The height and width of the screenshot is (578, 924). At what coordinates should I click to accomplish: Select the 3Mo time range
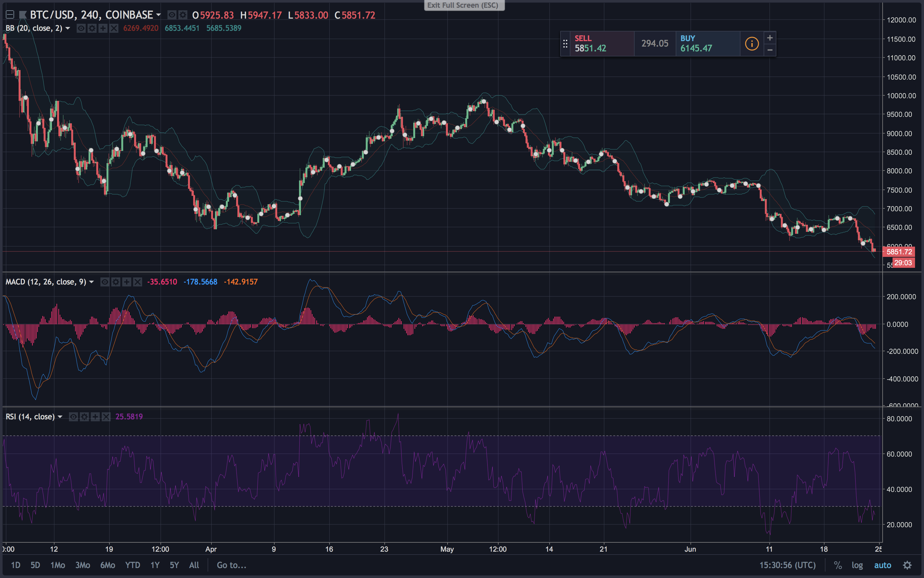coord(82,565)
